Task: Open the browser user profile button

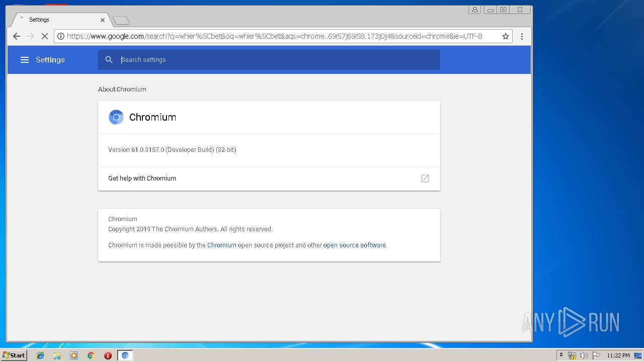Action: (474, 10)
